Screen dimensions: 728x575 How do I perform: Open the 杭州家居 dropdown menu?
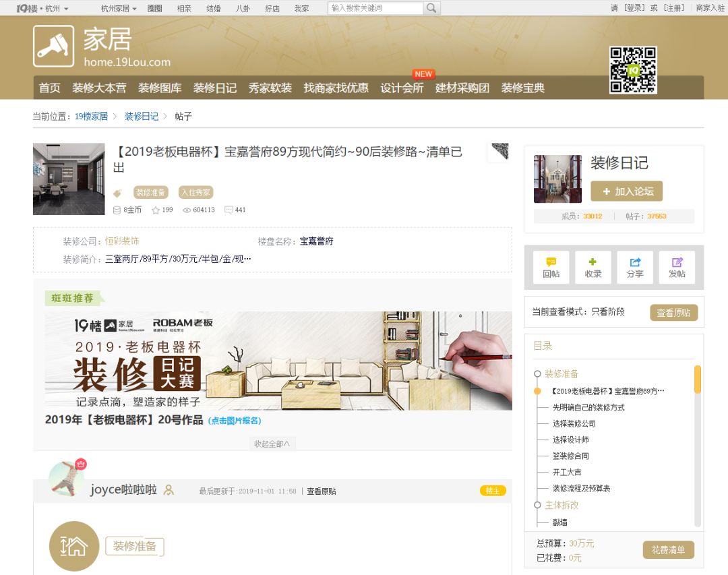point(119,8)
